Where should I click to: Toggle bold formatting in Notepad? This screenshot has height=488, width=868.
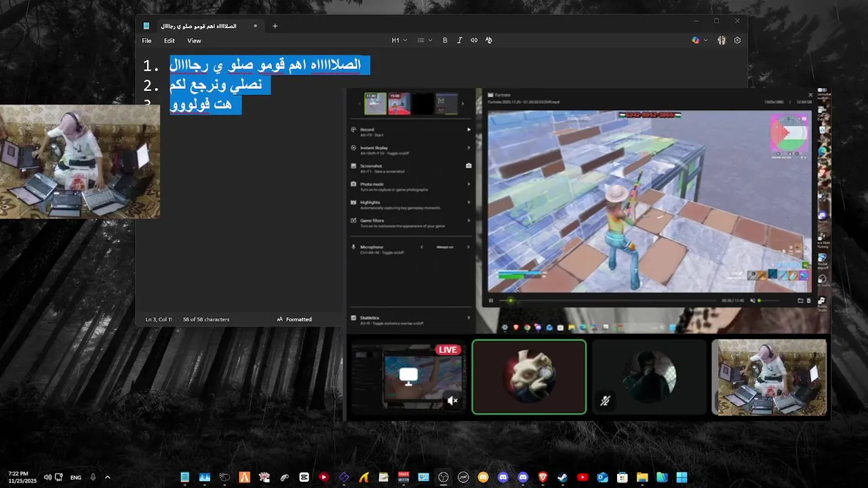(x=445, y=41)
